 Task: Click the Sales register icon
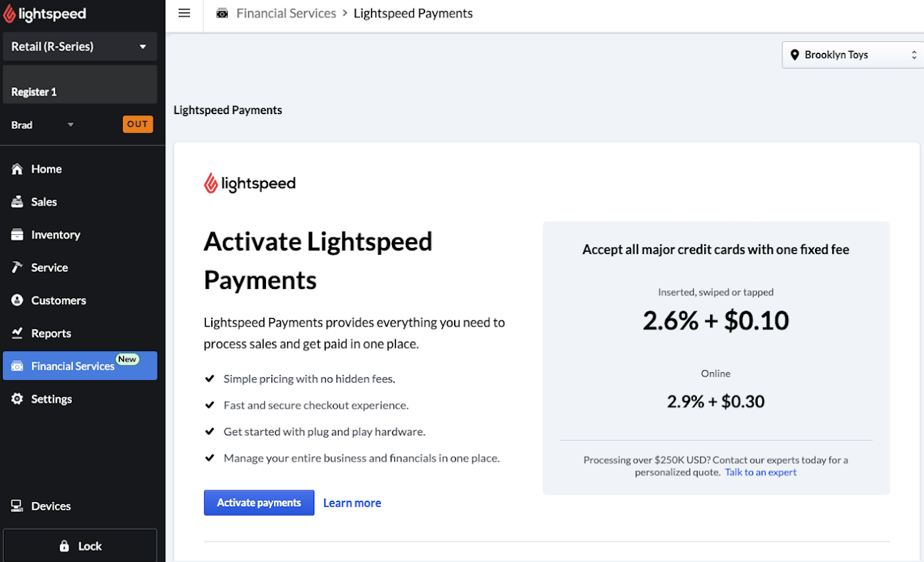(18, 202)
